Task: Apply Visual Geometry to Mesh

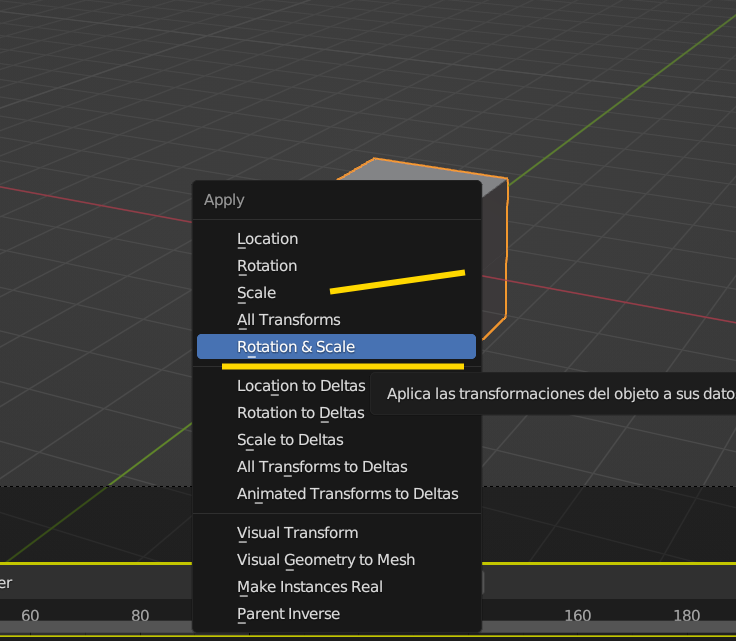Action: (x=336, y=560)
